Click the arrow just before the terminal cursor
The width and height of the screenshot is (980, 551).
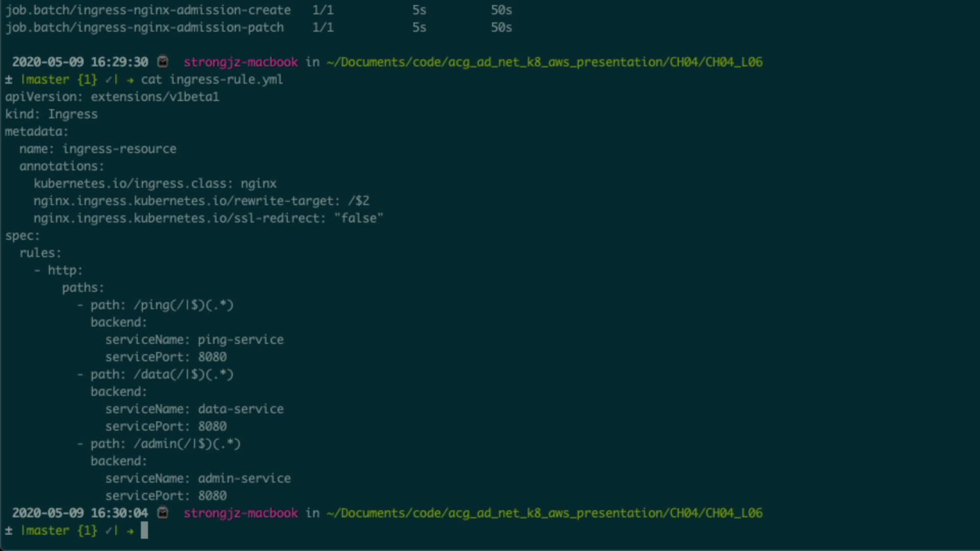click(x=131, y=531)
